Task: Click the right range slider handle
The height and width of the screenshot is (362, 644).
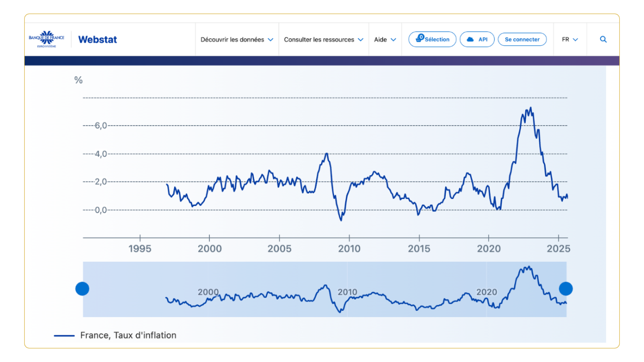Action: coord(566,289)
